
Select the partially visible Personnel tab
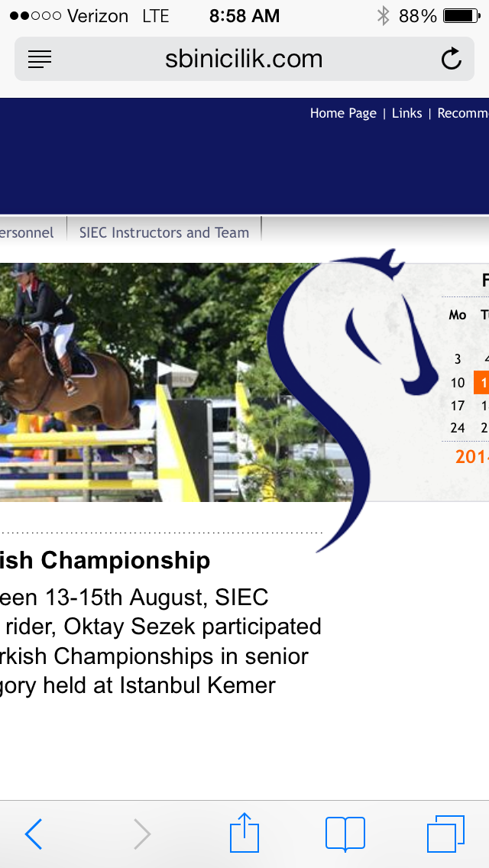pos(27,233)
